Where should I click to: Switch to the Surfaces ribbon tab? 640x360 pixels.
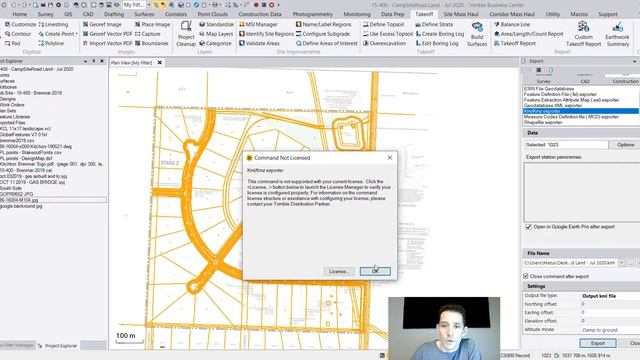tap(144, 14)
